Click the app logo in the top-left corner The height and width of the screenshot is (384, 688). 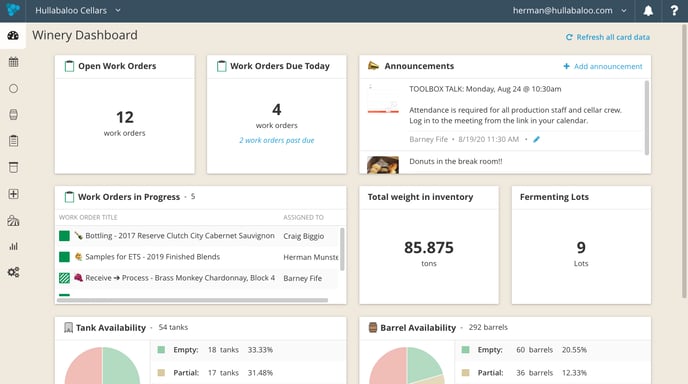[x=13, y=9]
